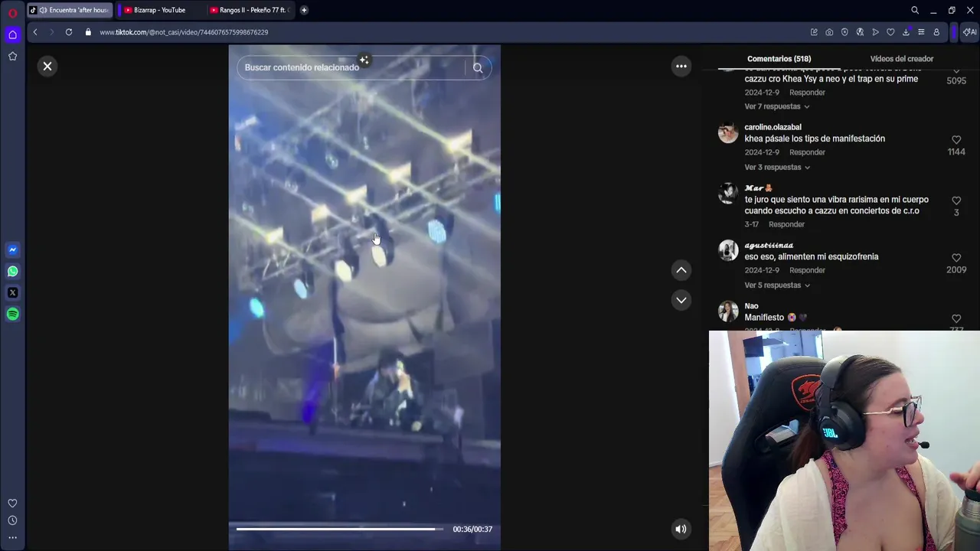This screenshot has width=980, height=551.
Task: Click the TikTok URL in address bar
Action: [x=184, y=32]
